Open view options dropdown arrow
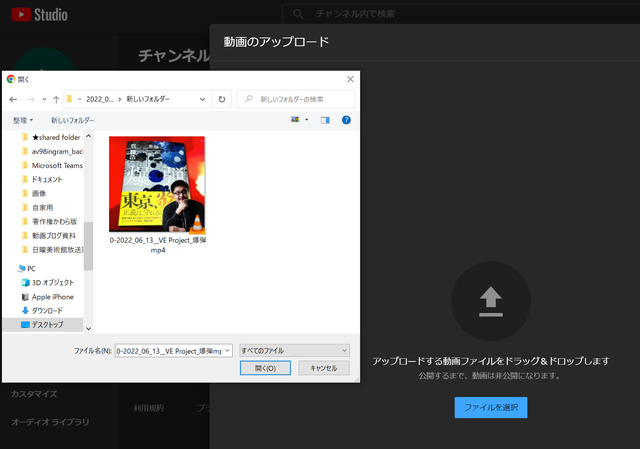The width and height of the screenshot is (640, 449). (x=307, y=120)
